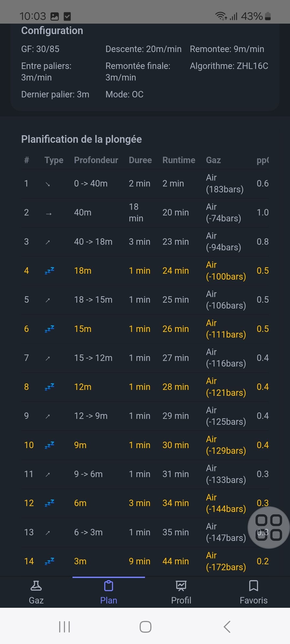Tap the 3m stop sleep icon in row 14
This screenshot has width=290, height=644.
(x=49, y=561)
